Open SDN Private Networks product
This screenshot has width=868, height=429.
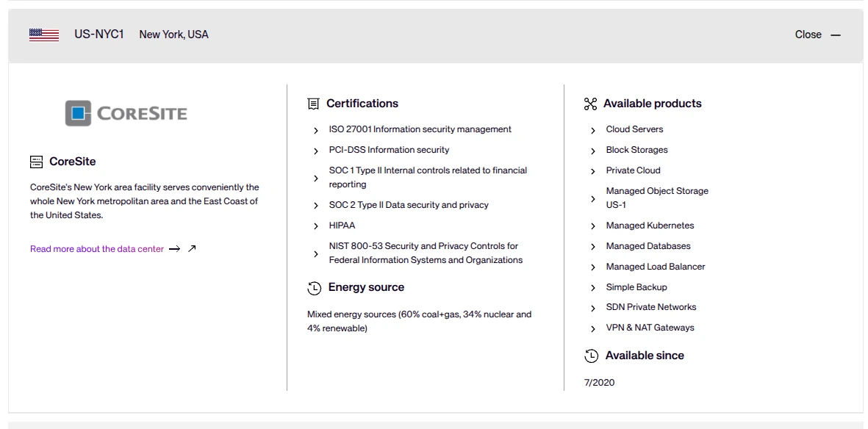coord(651,306)
